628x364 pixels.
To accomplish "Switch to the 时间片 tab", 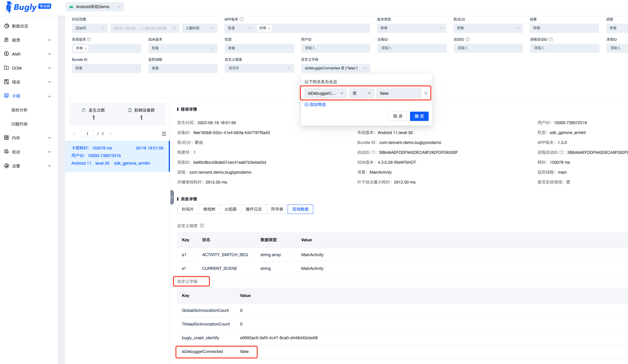I will pyautogui.click(x=188, y=209).
